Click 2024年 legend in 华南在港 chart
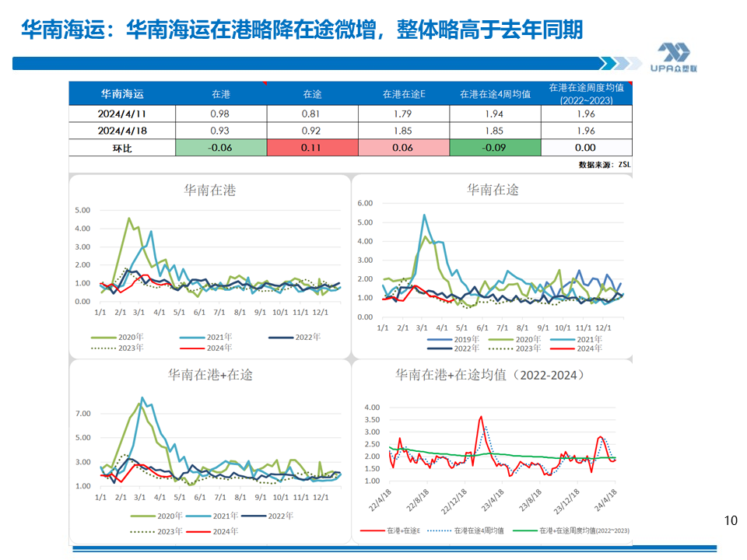 (205, 348)
